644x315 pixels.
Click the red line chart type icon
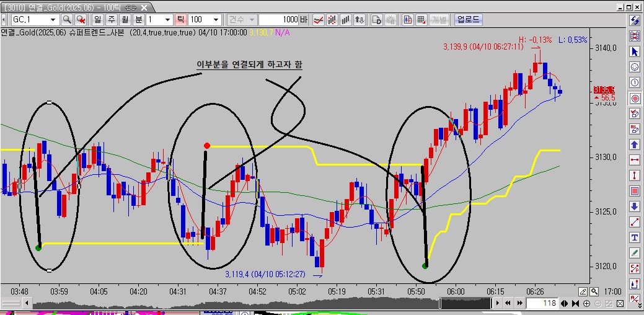click(x=319, y=19)
